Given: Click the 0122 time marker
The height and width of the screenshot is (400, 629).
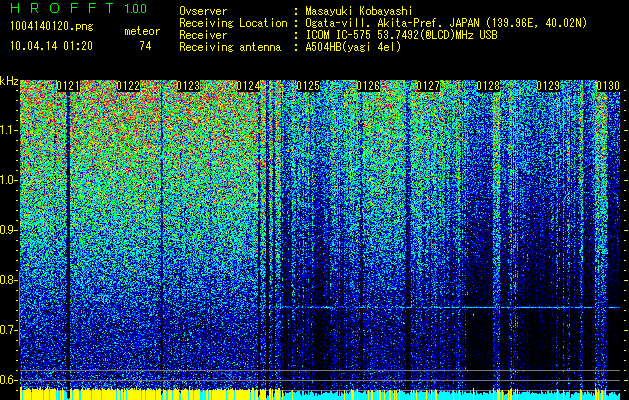Looking at the screenshot, I should point(128,86).
